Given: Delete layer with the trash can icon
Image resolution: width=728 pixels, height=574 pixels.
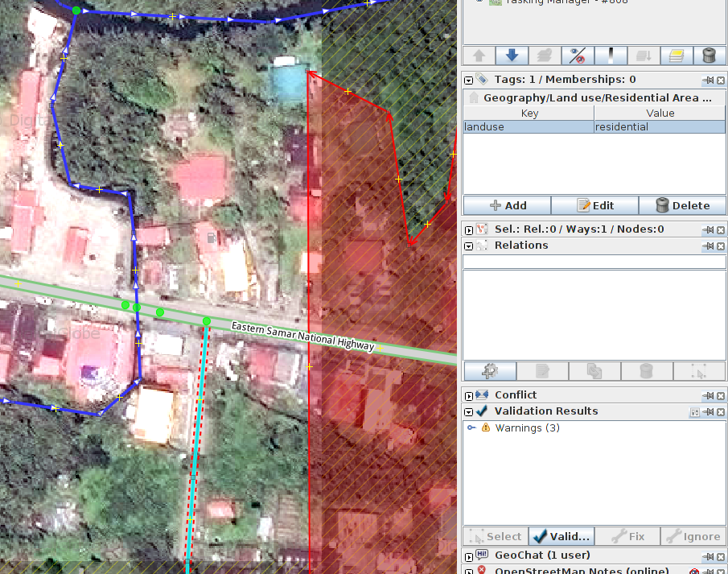Looking at the screenshot, I should (709, 56).
